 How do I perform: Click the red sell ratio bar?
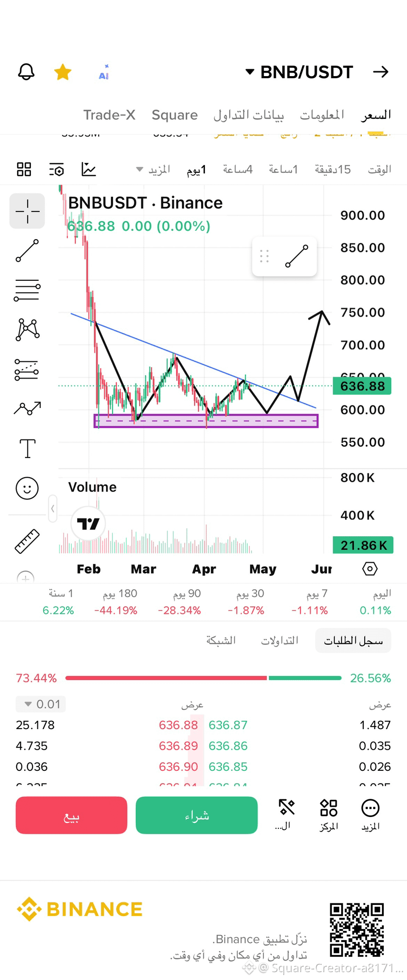pos(166,678)
